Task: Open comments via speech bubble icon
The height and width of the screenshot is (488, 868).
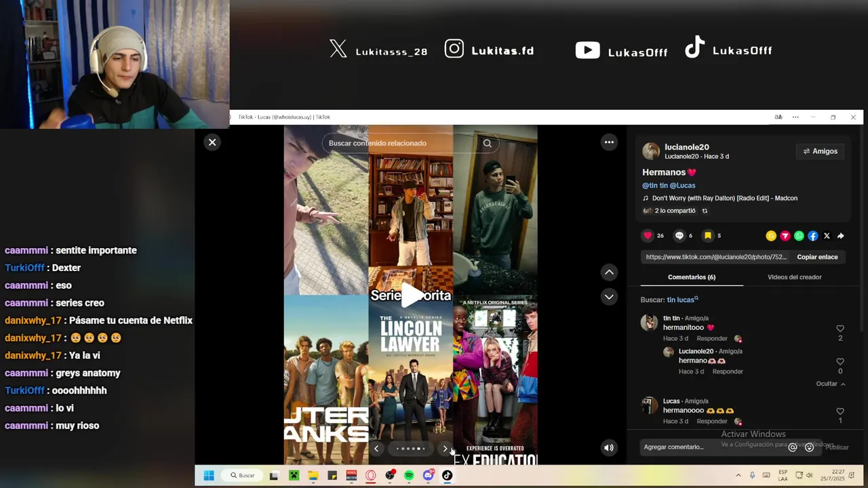Action: pos(679,236)
